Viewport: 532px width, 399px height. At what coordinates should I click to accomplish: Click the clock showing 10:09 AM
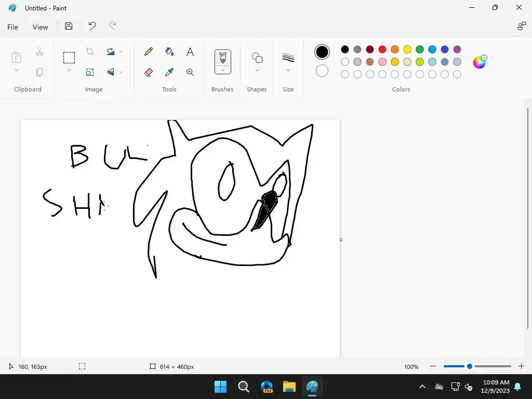(496, 382)
